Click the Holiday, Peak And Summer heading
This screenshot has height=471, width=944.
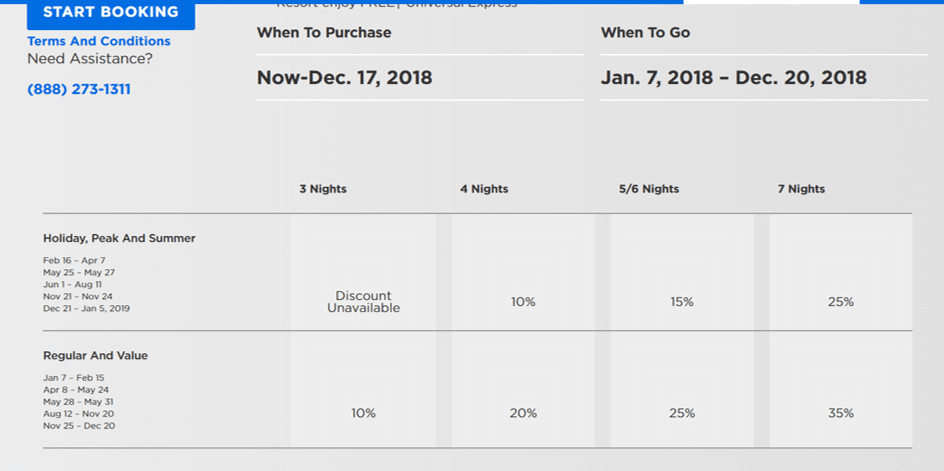pos(119,239)
